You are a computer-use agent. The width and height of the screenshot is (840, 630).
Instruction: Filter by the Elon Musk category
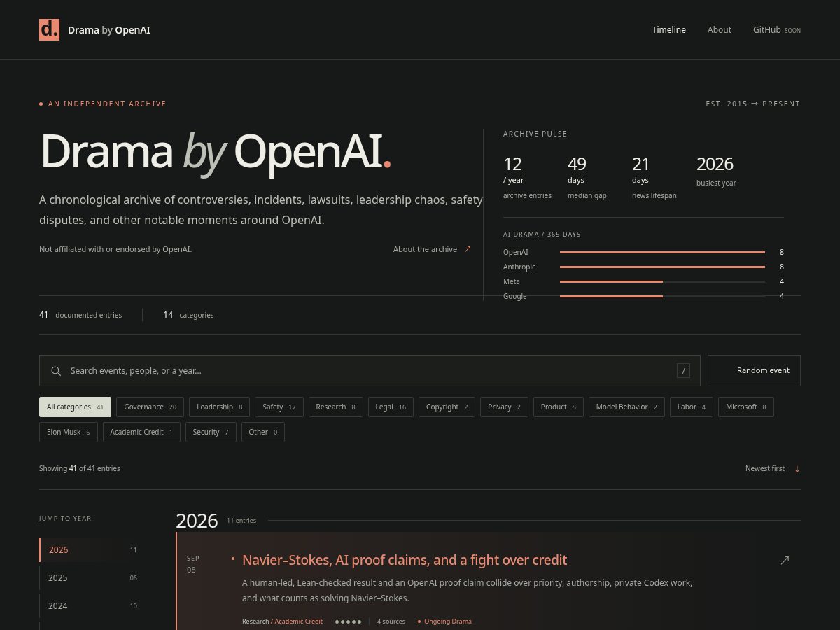[68, 433]
